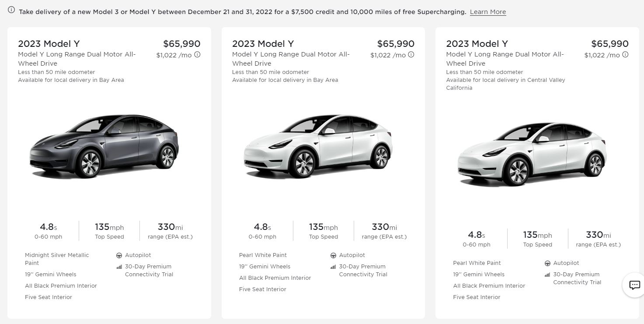The height and width of the screenshot is (324, 644).
Task: Click info icon beside first card's monthly payment
Action: click(x=197, y=55)
